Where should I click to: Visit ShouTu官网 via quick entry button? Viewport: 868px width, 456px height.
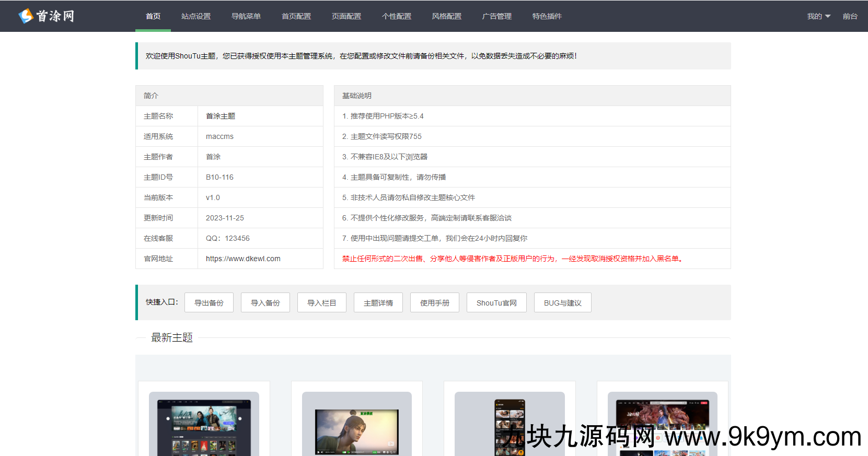coord(496,303)
